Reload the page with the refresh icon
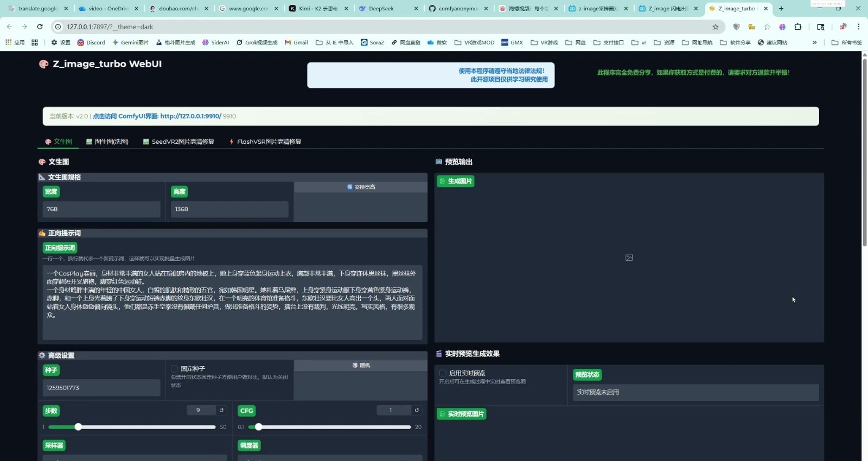 tap(40, 27)
